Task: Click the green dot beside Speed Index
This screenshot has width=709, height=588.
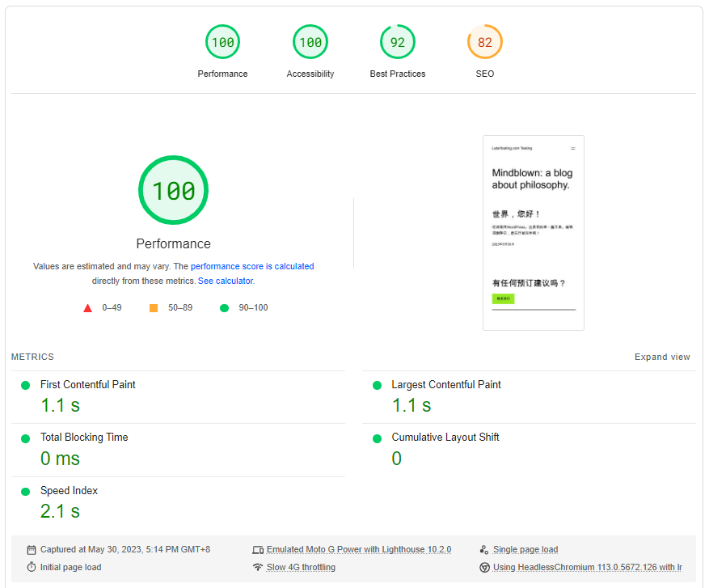Action: coord(25,492)
